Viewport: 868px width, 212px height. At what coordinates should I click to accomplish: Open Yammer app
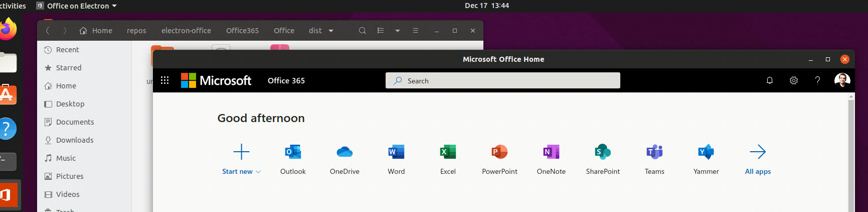pyautogui.click(x=706, y=160)
